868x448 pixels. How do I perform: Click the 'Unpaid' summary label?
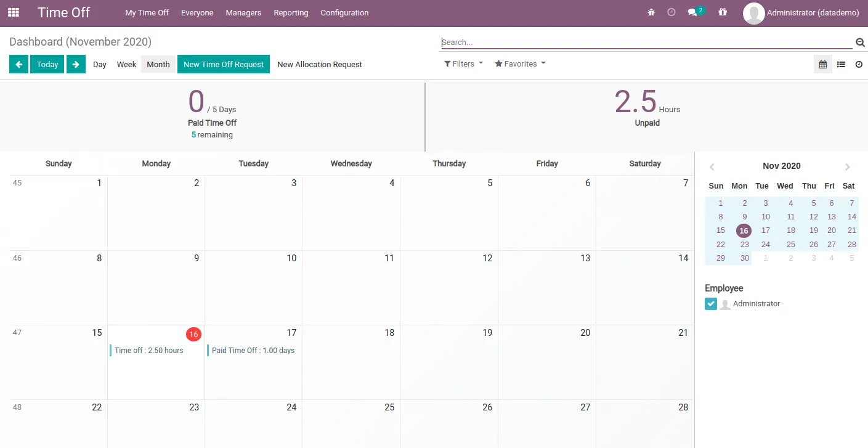point(647,123)
